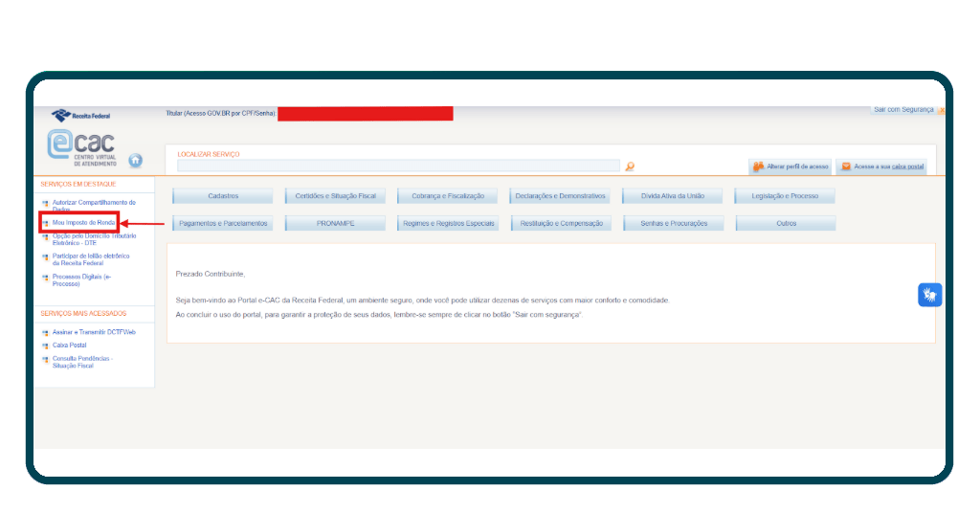
Task: Click the icon beside Autorizar Compartilhamento de Dados
Action: click(x=45, y=204)
